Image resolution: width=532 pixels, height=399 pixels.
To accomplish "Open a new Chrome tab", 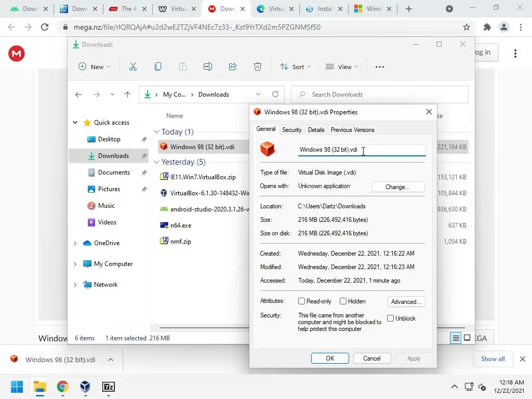I will tap(409, 9).
